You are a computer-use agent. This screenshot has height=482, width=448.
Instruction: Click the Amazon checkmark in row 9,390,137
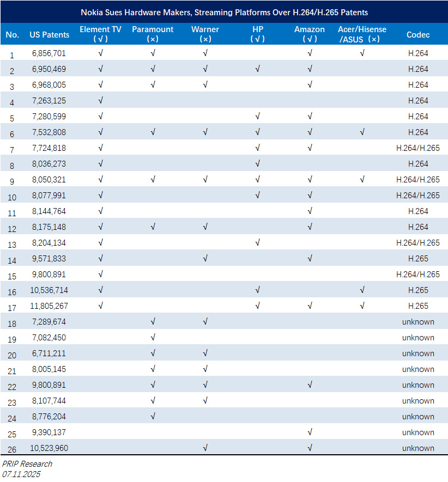(310, 432)
